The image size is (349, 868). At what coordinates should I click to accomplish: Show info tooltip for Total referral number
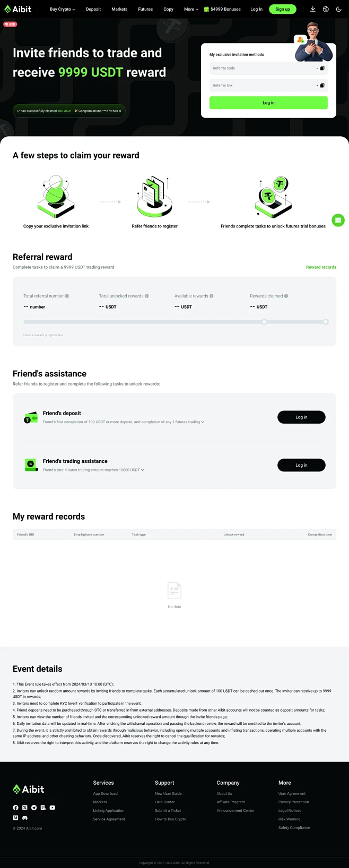67,296
